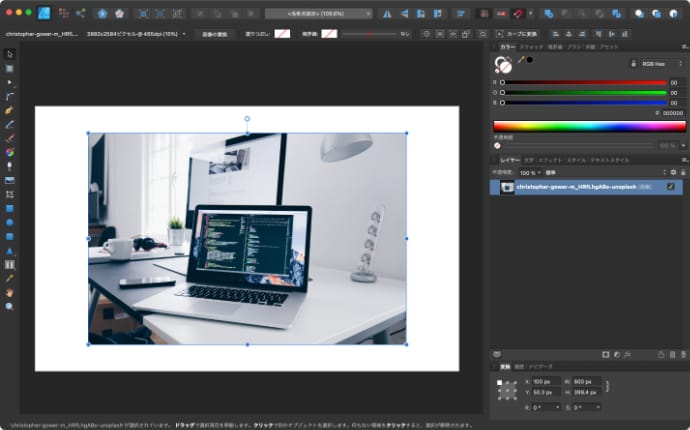Click the Flip Horizontal toolbar icon
This screenshot has width=690, height=430.
click(387, 14)
